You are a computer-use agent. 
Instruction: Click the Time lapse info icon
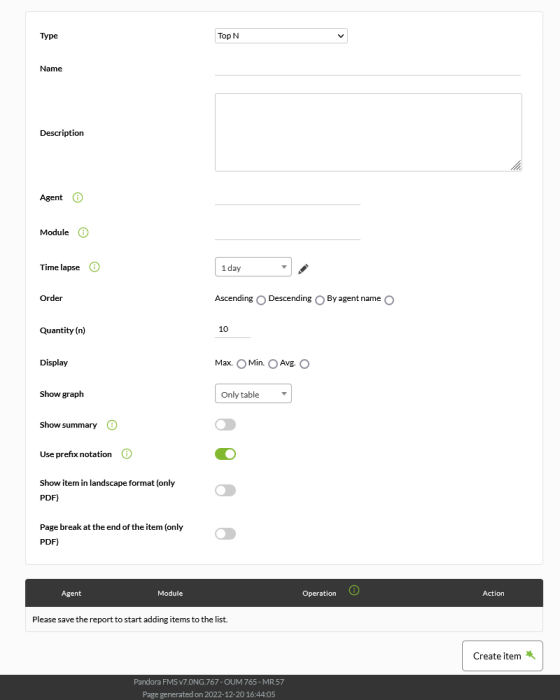(94, 267)
